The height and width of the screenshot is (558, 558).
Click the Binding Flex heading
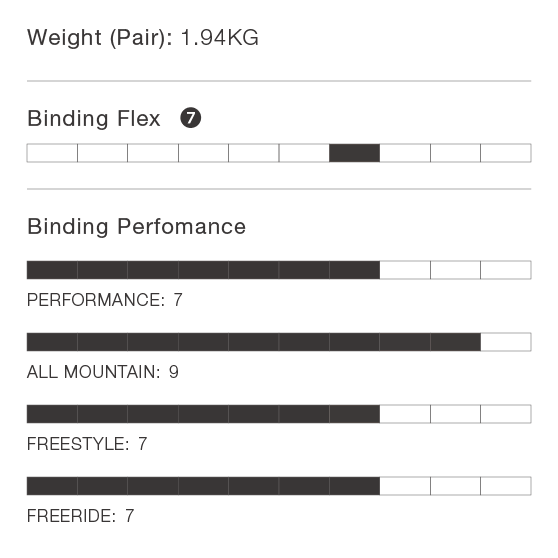pyautogui.click(x=94, y=119)
